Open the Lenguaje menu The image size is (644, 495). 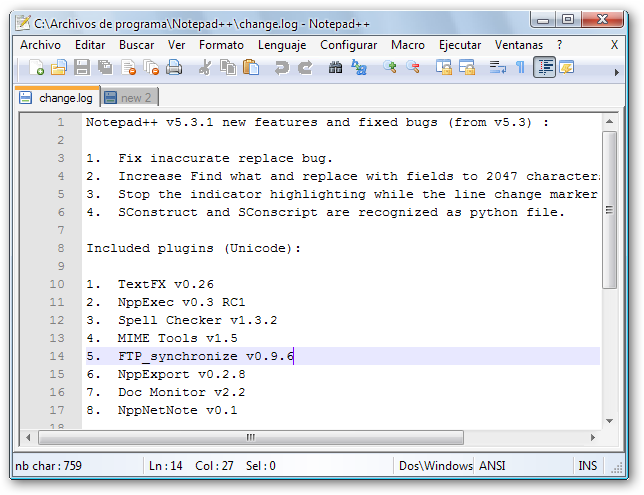click(x=282, y=45)
